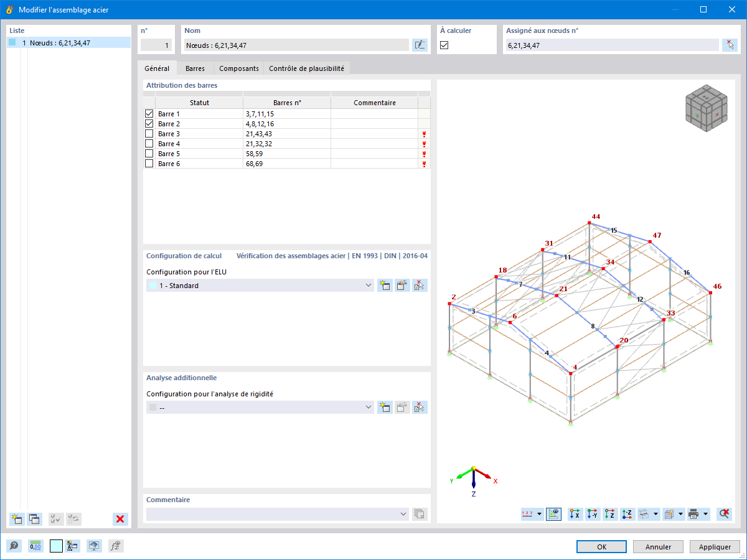Enable the Barre 3 checkbox
This screenshot has width=747, height=560.
(149, 133)
